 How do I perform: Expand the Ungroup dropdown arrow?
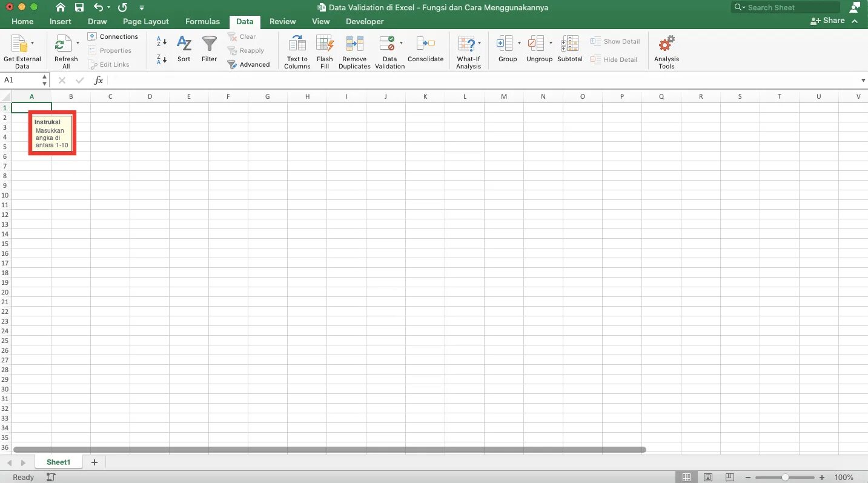point(551,44)
